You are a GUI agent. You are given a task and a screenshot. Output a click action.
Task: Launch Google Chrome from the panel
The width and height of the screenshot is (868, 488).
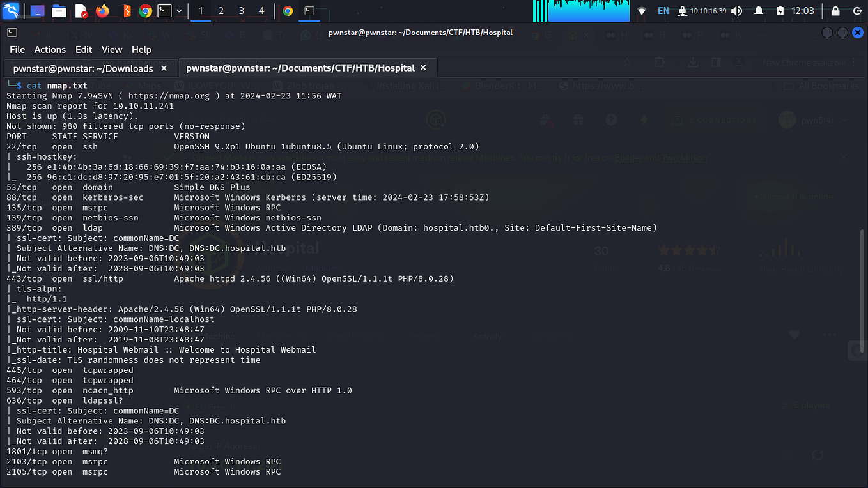(x=146, y=11)
